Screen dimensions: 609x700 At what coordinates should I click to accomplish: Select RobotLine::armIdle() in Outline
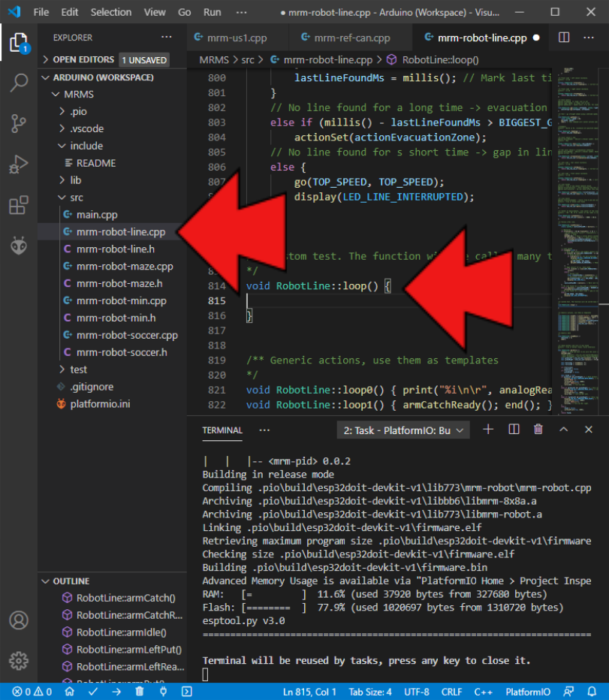click(x=112, y=632)
